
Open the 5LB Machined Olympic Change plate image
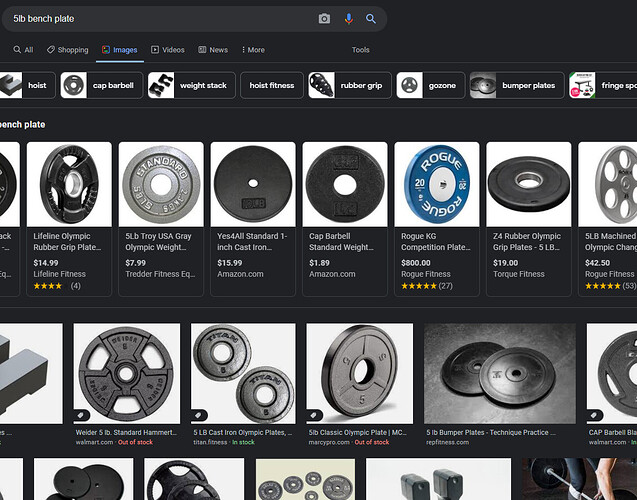point(608,184)
